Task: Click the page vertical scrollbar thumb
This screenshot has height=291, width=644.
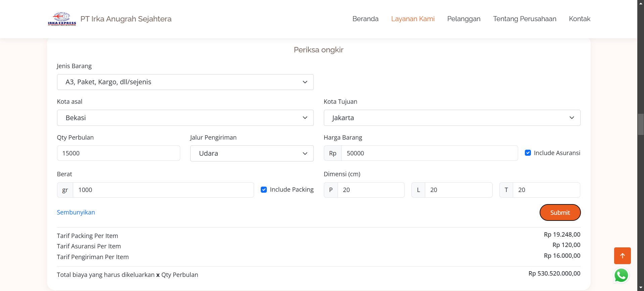Action: [640, 124]
